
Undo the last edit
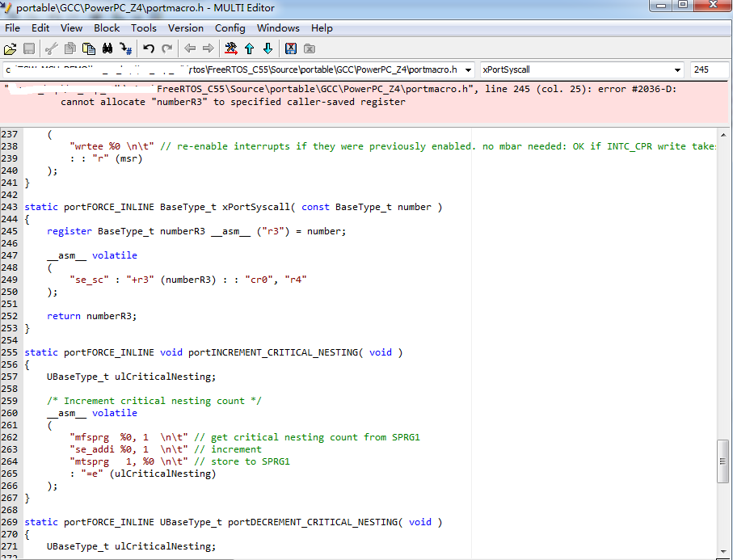[x=149, y=48]
